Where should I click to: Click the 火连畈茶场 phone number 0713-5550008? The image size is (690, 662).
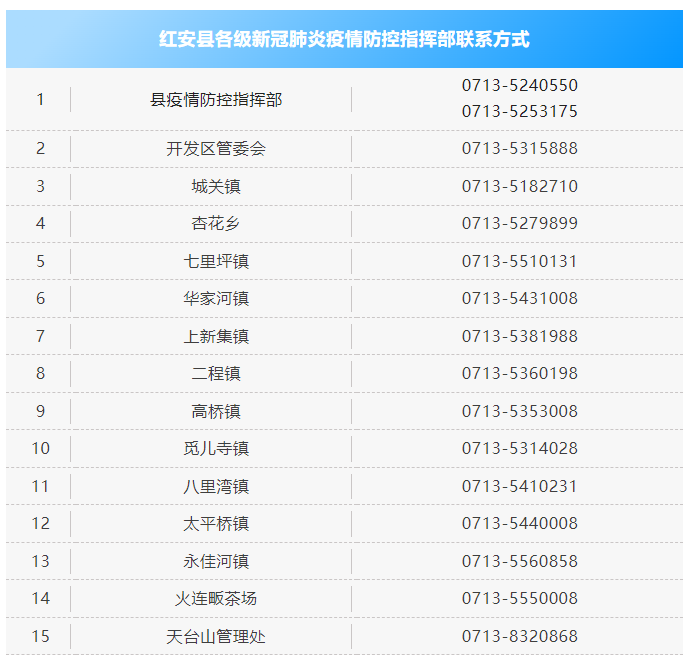point(519,599)
